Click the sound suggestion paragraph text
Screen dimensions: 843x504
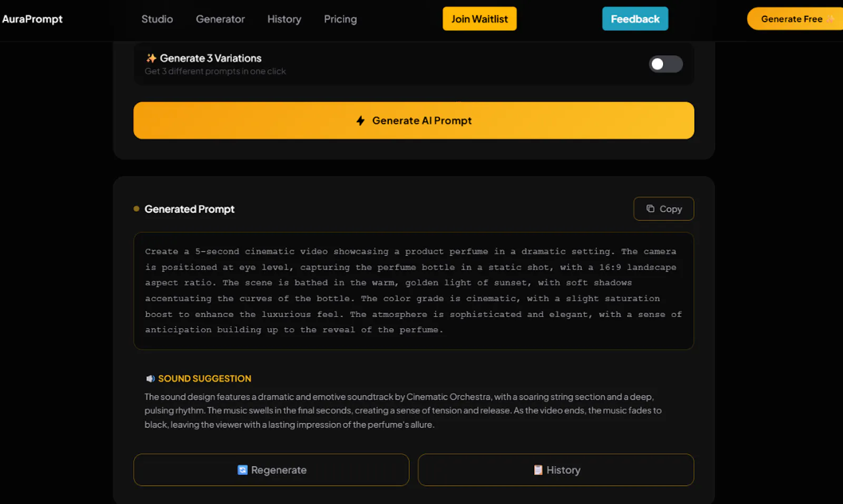(x=403, y=411)
